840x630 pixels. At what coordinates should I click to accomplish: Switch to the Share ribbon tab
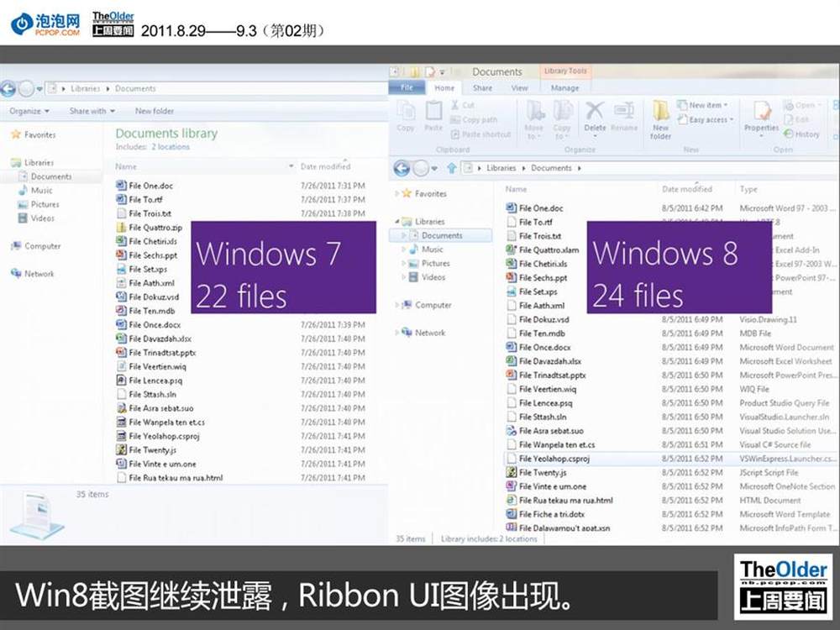(x=483, y=88)
